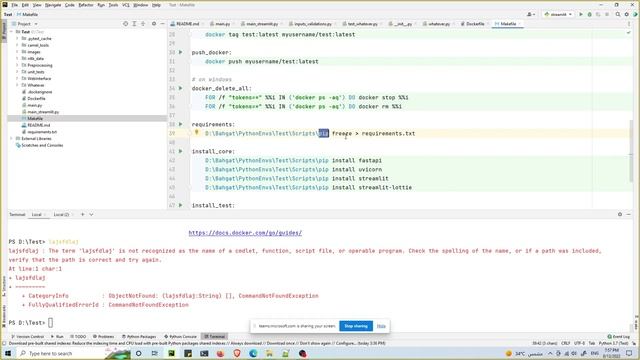Open Microsoft Edge from the taskbar

[253, 353]
